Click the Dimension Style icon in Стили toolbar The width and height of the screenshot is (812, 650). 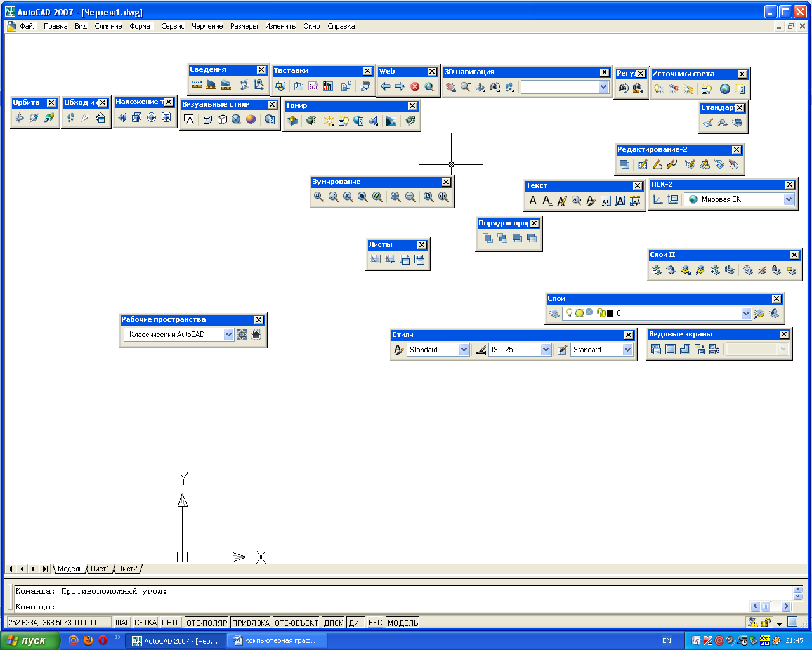coord(481,350)
